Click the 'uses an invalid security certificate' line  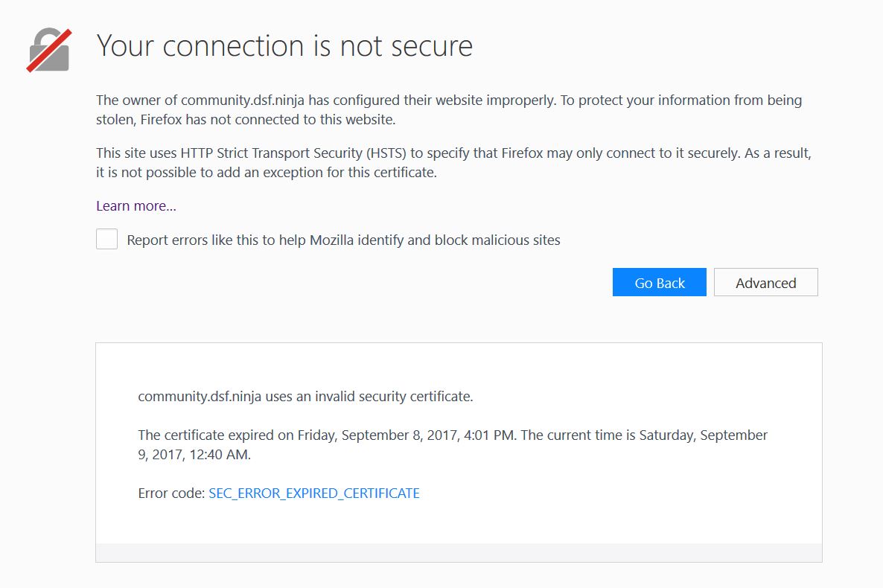coord(305,397)
